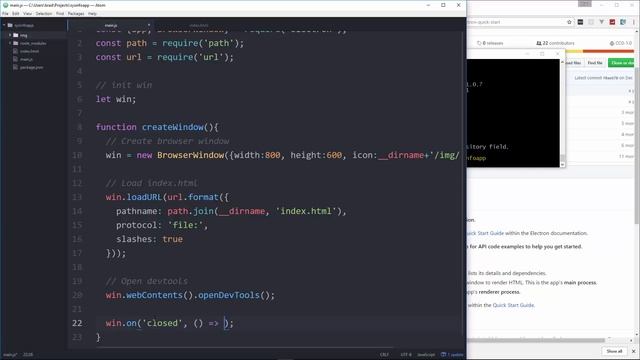Click the CRLF line ending status item
The width and height of the screenshot is (640, 360).
[x=384, y=354]
